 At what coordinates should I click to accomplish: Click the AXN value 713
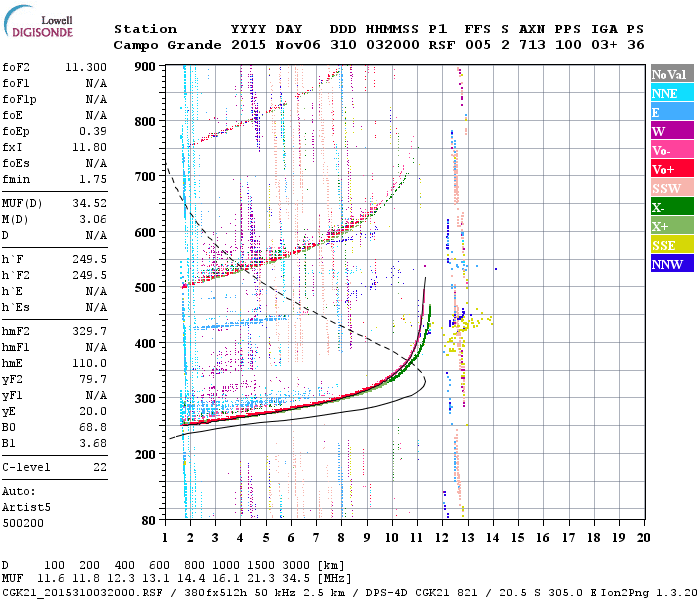532,45
